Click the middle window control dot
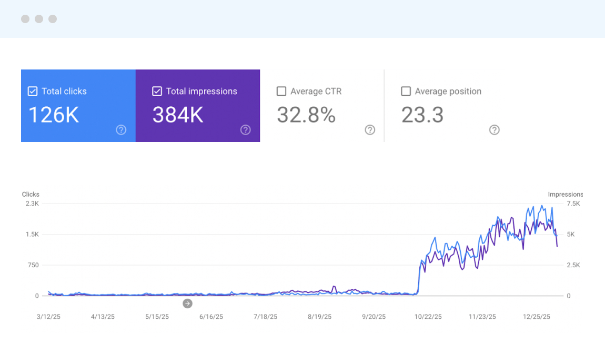This screenshot has width=605, height=364. coord(38,19)
